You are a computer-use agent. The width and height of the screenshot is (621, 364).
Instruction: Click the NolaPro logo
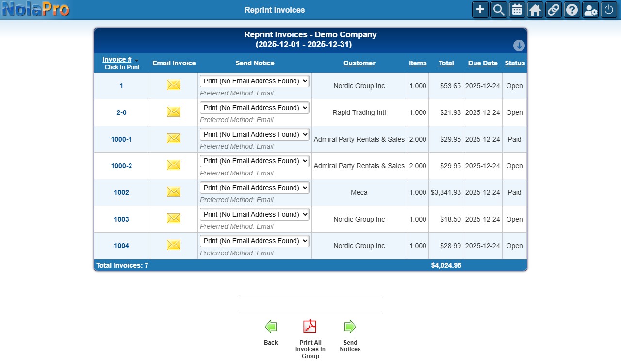[35, 9]
